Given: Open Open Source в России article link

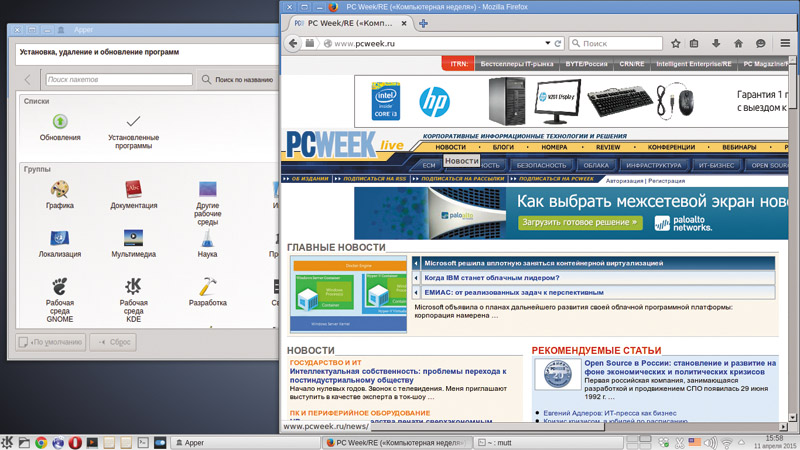Looking at the screenshot, I should pos(680,367).
